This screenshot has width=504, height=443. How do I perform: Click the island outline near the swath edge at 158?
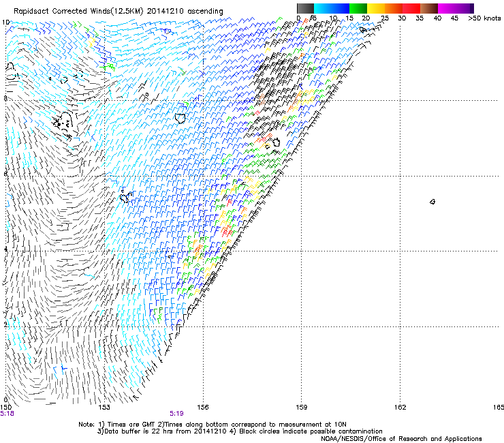pos(276,142)
